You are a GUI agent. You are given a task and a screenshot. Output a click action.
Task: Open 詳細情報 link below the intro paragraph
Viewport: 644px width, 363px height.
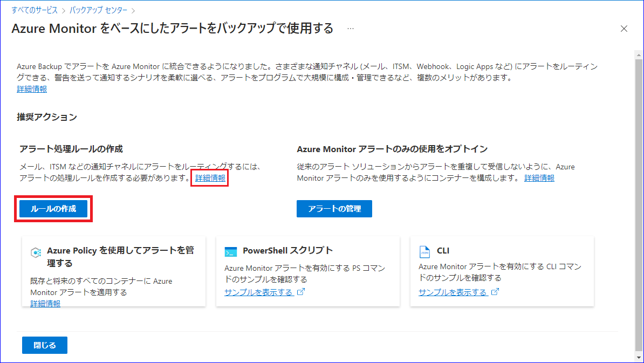(x=32, y=89)
